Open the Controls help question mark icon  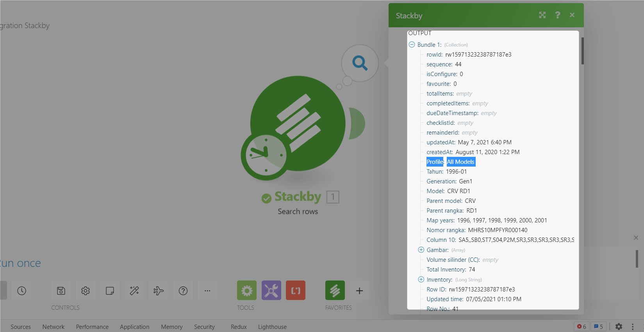point(183,291)
